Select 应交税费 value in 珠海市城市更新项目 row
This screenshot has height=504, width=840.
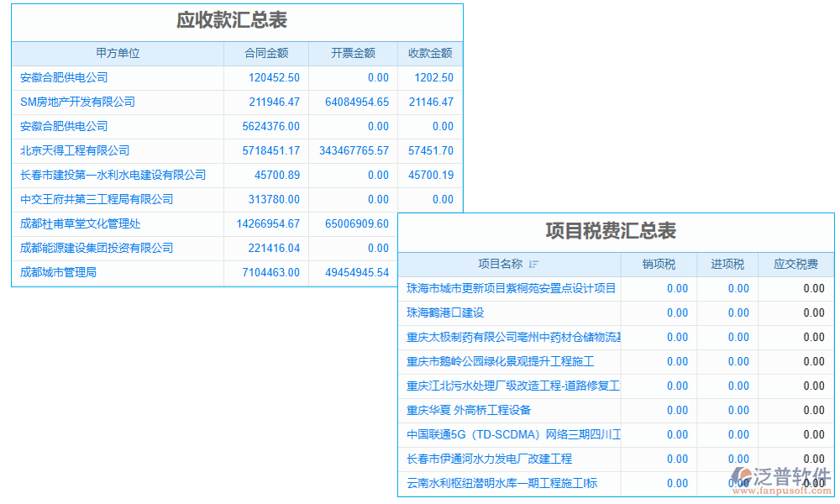[x=814, y=289]
